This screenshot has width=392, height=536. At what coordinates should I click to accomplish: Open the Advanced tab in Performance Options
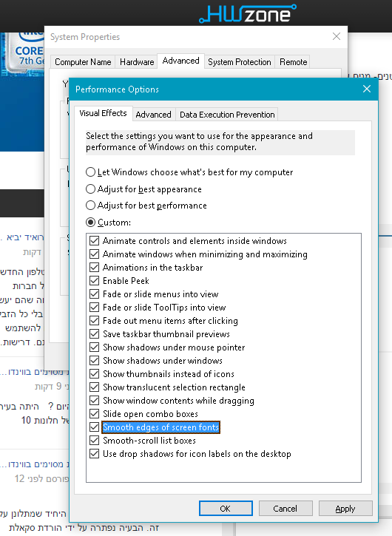pyautogui.click(x=154, y=115)
